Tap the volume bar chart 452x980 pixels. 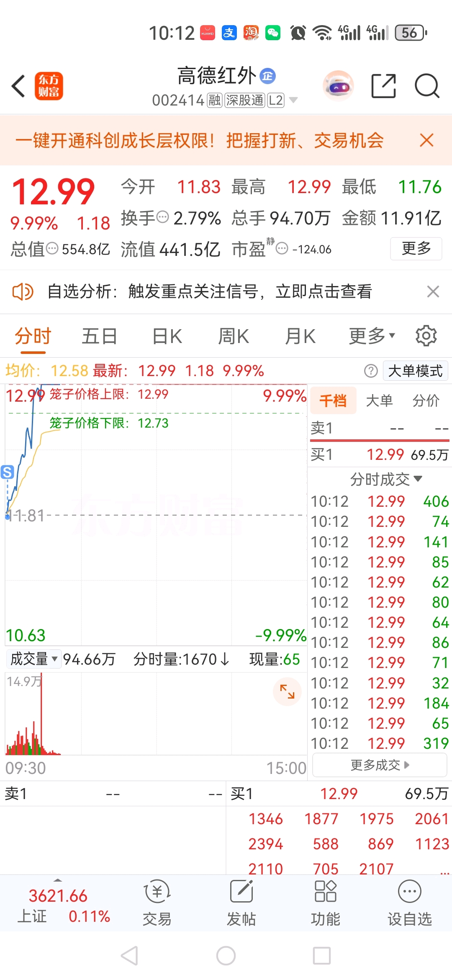pos(156,714)
